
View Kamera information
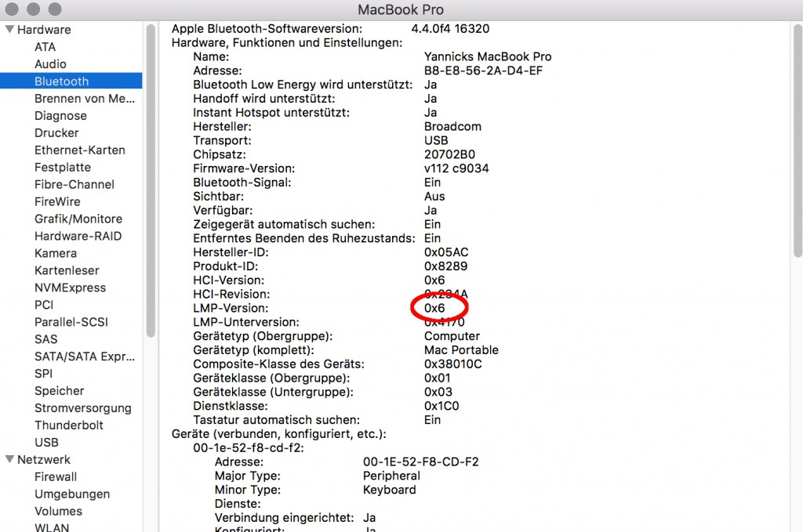[55, 253]
